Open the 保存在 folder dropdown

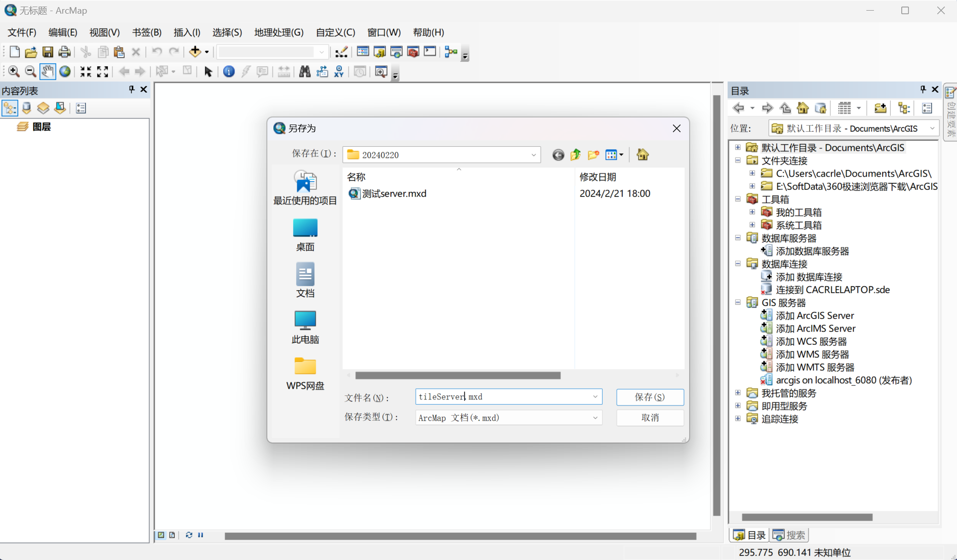point(534,155)
